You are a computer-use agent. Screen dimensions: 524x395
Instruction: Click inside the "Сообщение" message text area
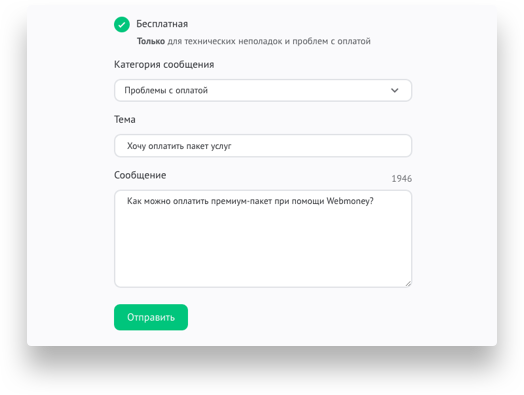(x=263, y=239)
